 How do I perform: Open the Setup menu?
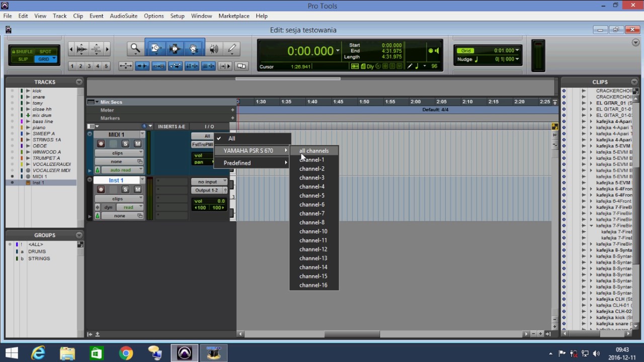177,16
